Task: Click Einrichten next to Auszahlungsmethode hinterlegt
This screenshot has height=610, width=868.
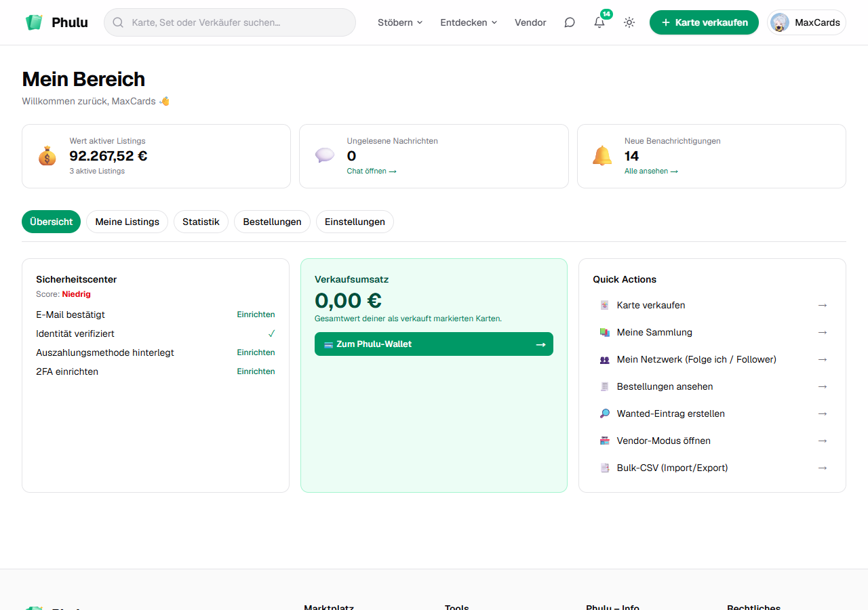Action: 256,352
